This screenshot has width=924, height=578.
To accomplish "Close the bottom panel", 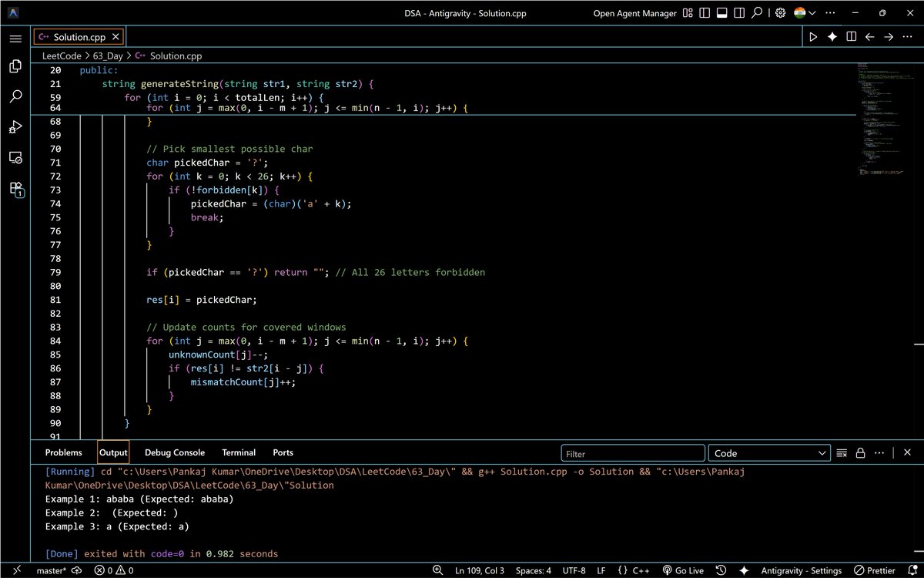I will click(x=907, y=453).
